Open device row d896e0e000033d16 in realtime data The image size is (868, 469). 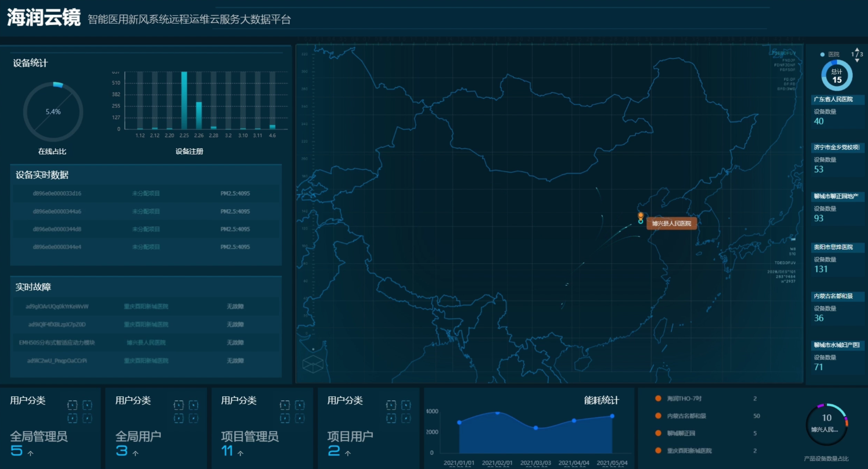point(57,194)
